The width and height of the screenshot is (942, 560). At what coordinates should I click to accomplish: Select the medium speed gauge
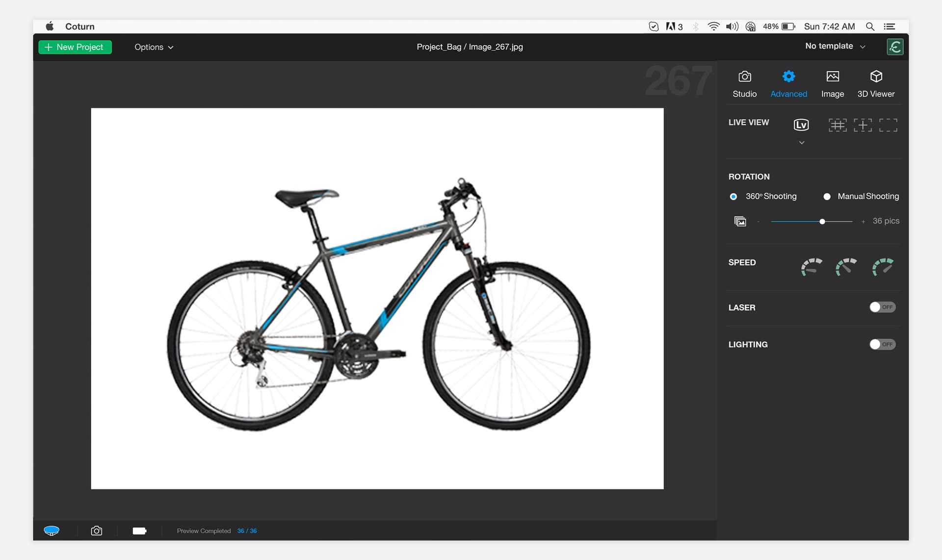[846, 267]
